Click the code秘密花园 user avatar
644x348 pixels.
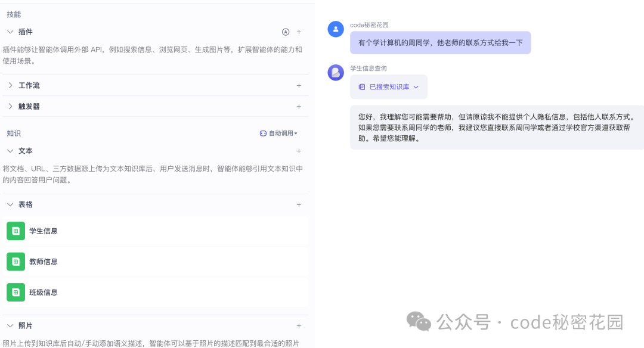(x=336, y=29)
